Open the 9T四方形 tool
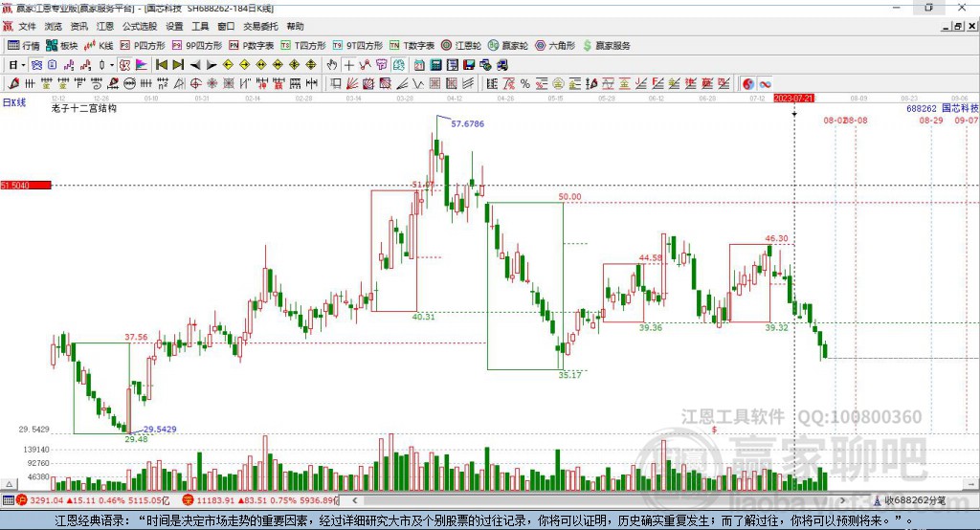This screenshot has width=980, height=530. (358, 46)
